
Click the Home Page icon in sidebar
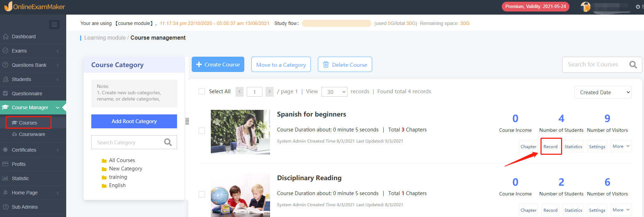6,193
